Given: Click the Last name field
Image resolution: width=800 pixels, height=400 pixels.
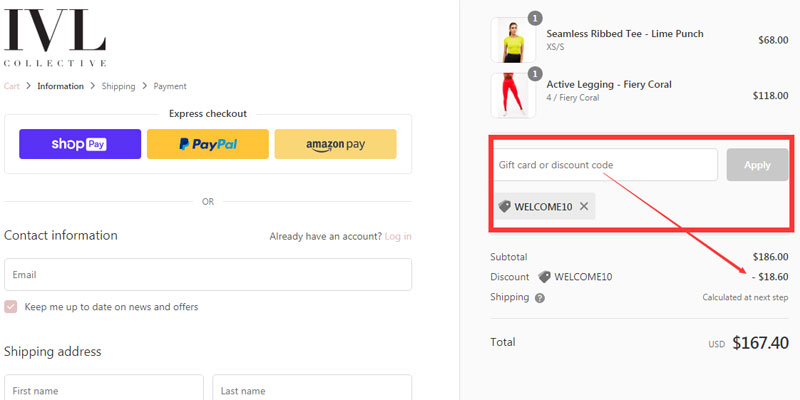Looking at the screenshot, I should (x=312, y=390).
